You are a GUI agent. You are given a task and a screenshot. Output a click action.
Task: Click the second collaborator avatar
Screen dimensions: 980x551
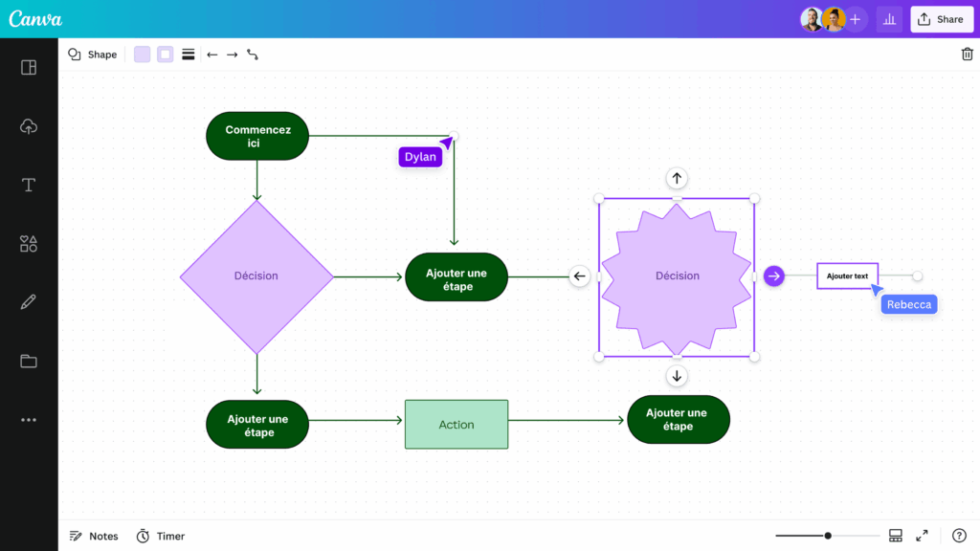834,19
